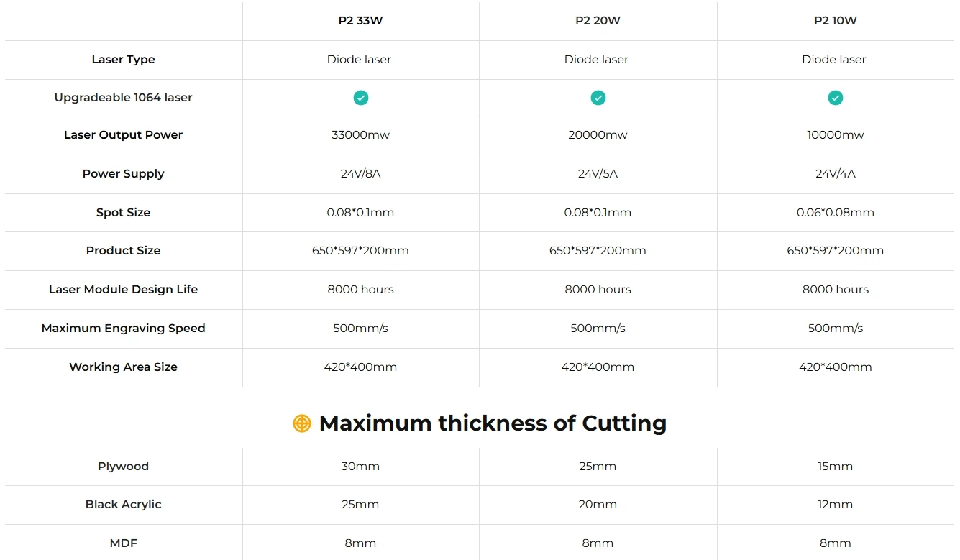Select the P2 20W column header
The height and width of the screenshot is (560, 960).
point(598,21)
